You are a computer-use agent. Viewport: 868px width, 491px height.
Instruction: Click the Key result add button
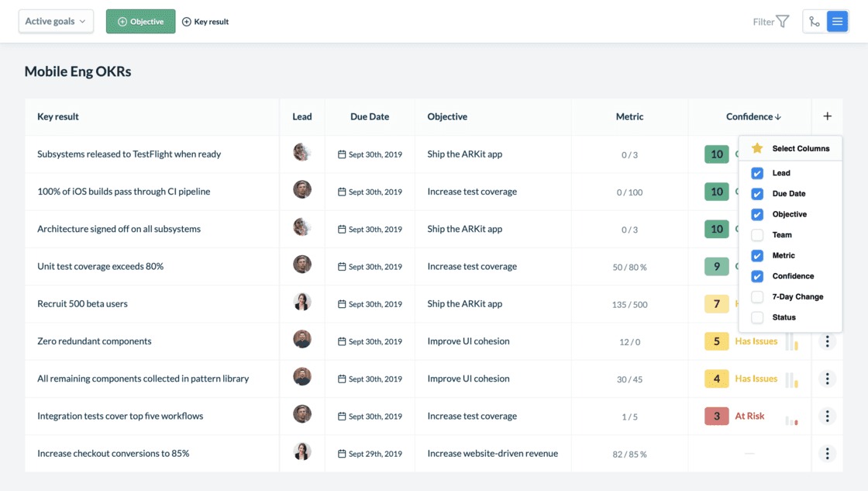205,22
